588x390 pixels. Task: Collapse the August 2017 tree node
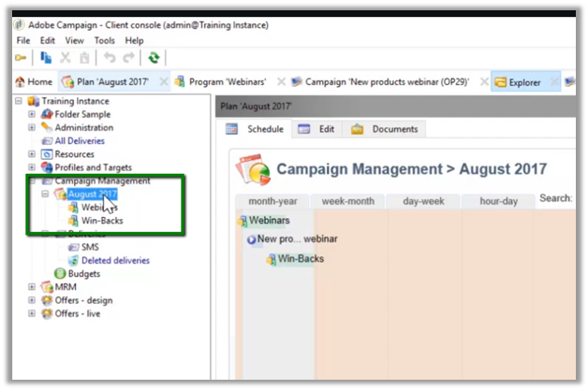(45, 195)
